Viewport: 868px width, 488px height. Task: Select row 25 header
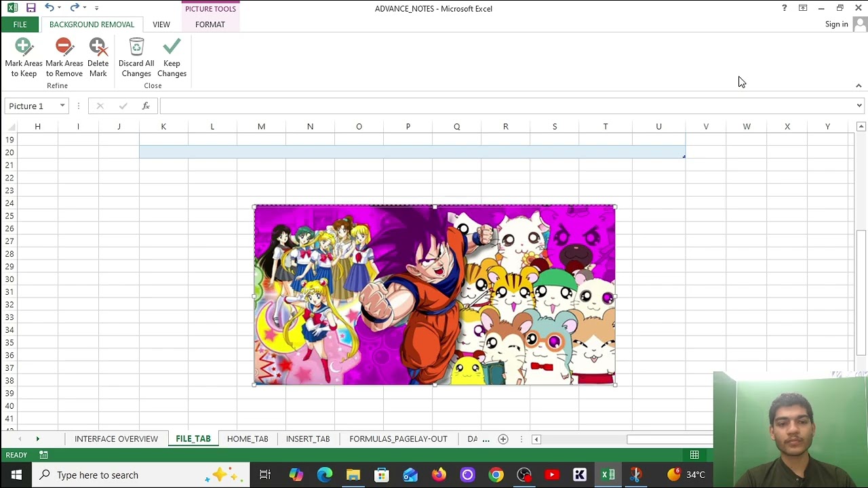coord(9,216)
